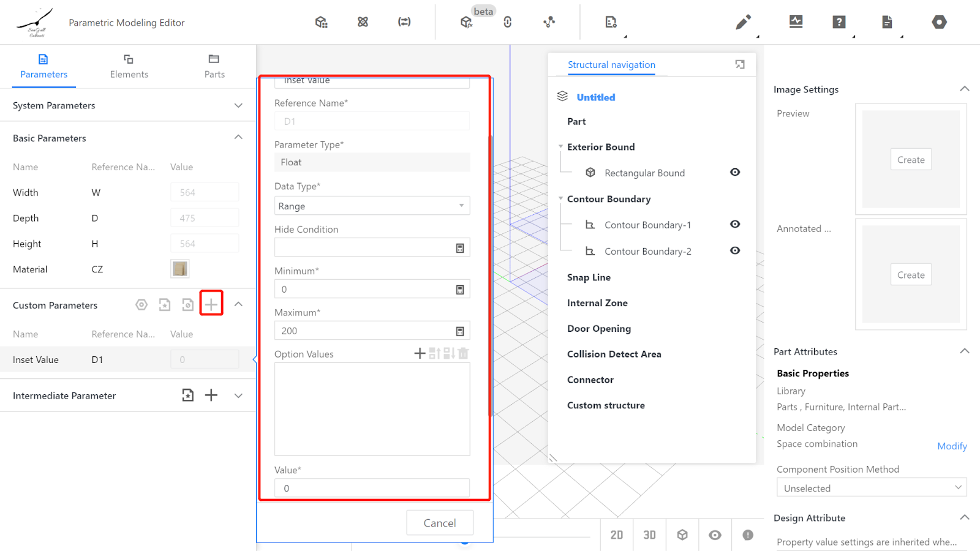Viewport: 980px width, 551px height.
Task: Switch to 3D view
Action: 650,535
